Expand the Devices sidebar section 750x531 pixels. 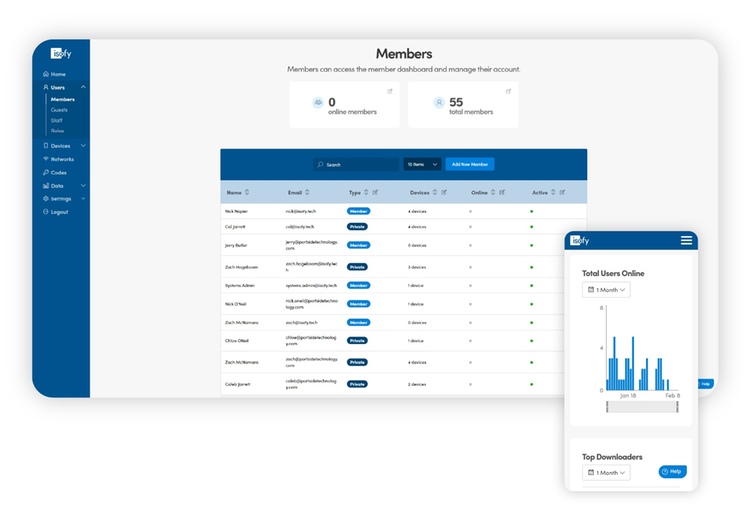coord(83,145)
